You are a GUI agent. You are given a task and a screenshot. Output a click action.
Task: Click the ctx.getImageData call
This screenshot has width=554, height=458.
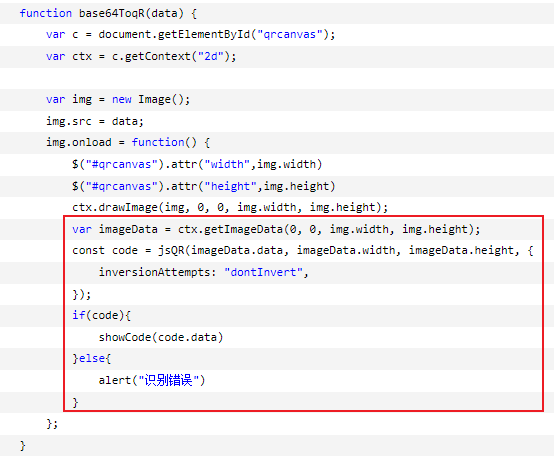329,229
